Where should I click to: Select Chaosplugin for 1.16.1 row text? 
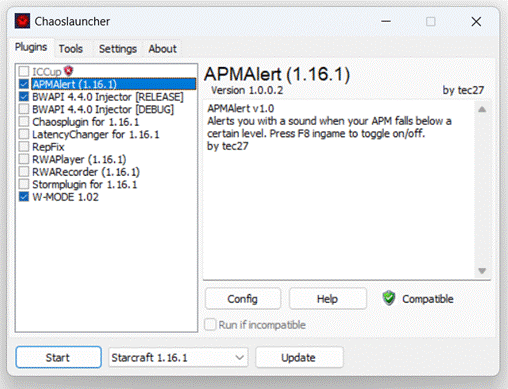(x=85, y=122)
